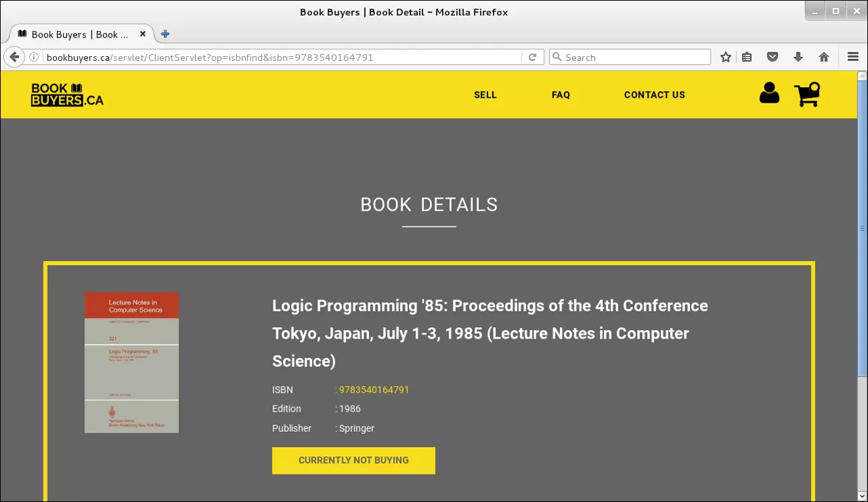Show bookmarks list icon
Viewport: 868px width, 502px height.
[747, 57]
